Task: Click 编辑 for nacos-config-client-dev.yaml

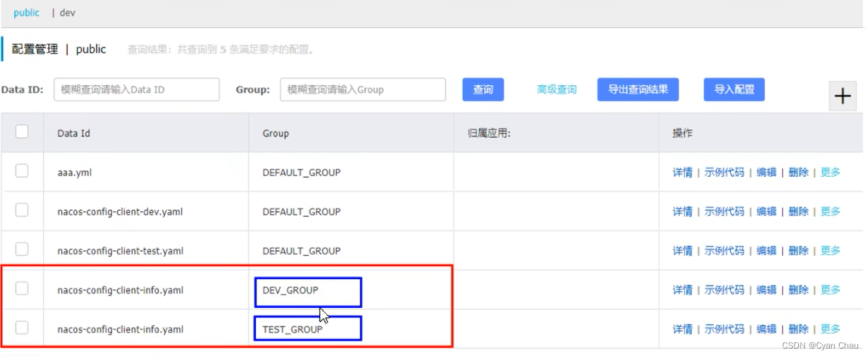Action: (767, 211)
